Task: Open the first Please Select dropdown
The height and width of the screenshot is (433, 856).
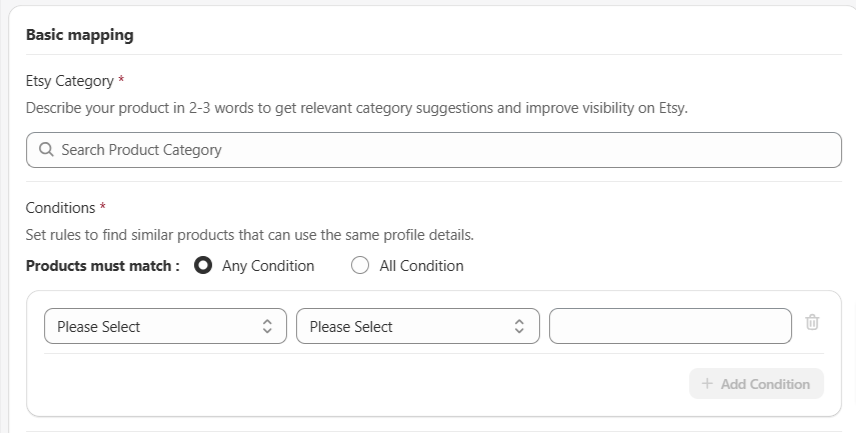Action: point(165,326)
